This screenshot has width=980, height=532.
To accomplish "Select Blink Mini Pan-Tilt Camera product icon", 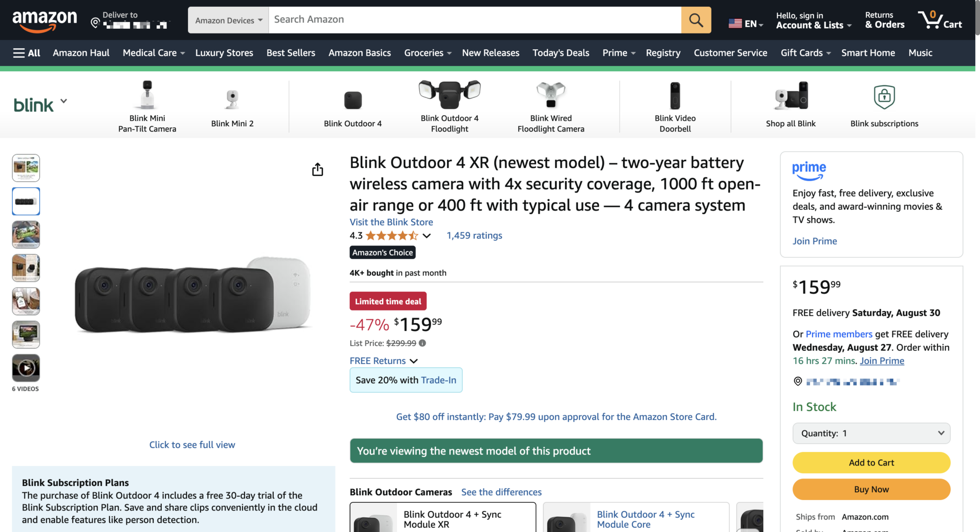I will [147, 96].
